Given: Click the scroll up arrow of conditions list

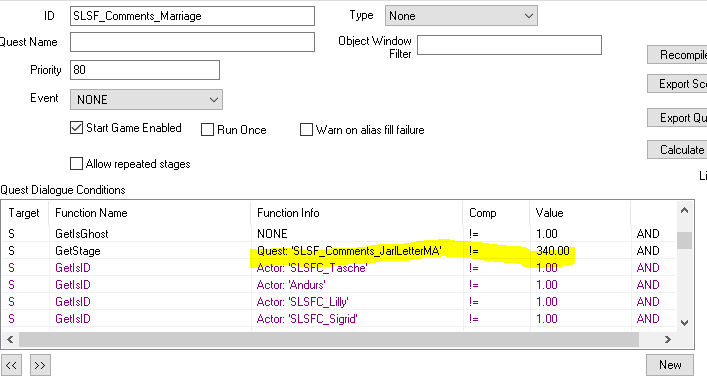Looking at the screenshot, I should (x=684, y=210).
